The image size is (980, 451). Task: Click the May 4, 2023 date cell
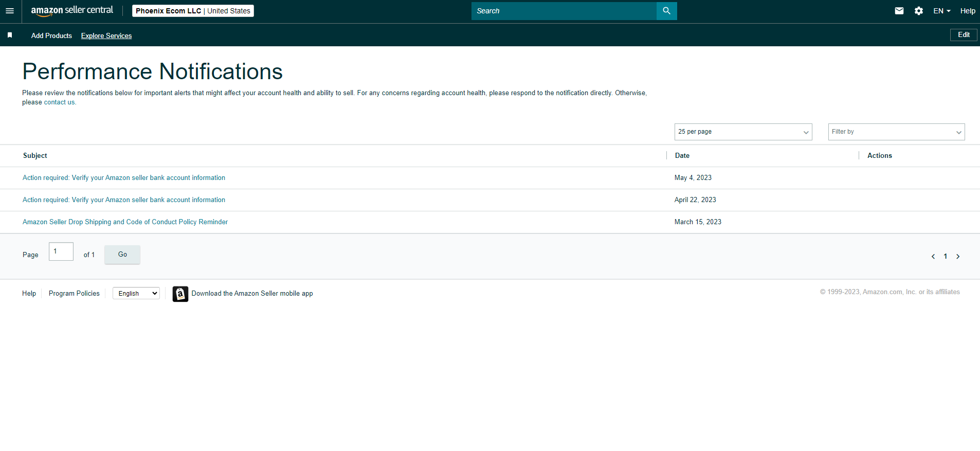(693, 178)
